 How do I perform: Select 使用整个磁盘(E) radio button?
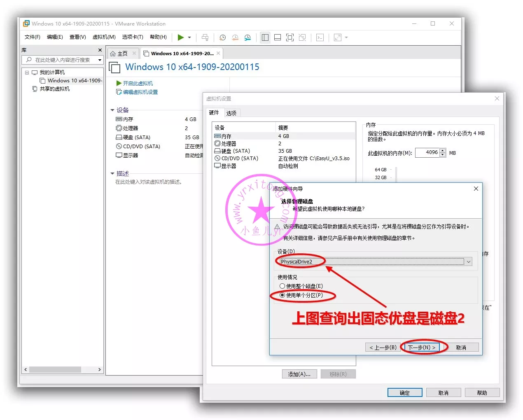282,286
